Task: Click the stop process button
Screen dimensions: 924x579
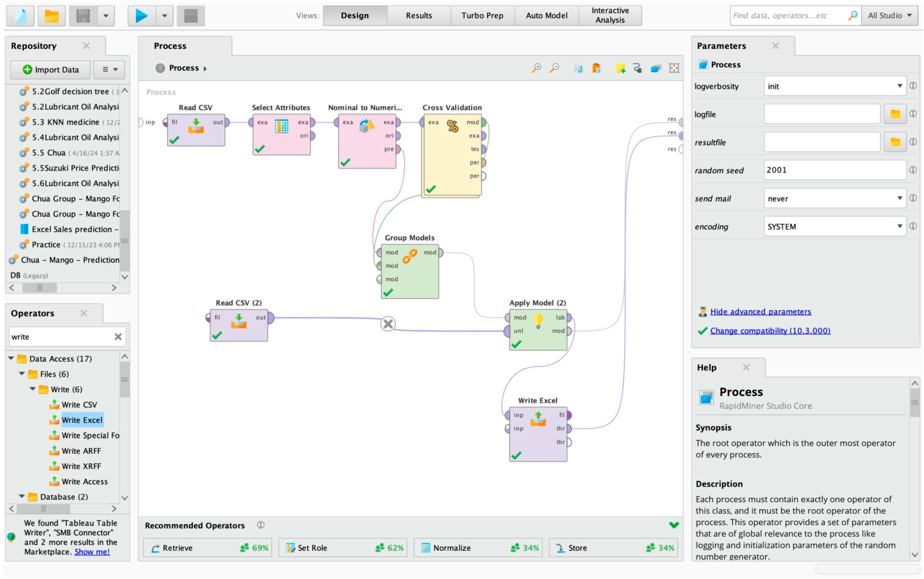Action: (190, 16)
